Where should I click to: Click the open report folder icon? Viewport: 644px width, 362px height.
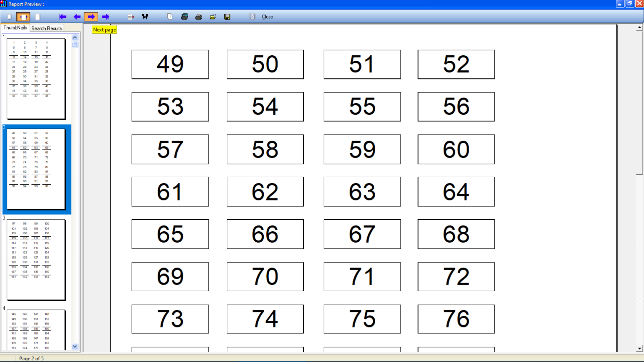click(x=213, y=17)
